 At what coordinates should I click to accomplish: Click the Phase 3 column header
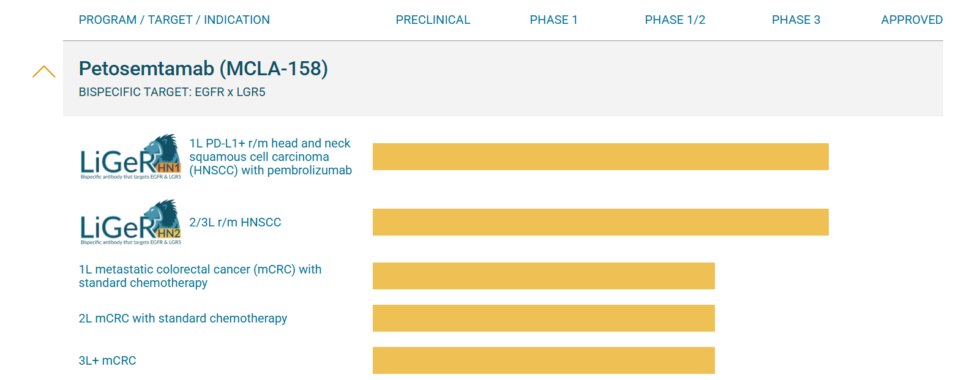796,20
